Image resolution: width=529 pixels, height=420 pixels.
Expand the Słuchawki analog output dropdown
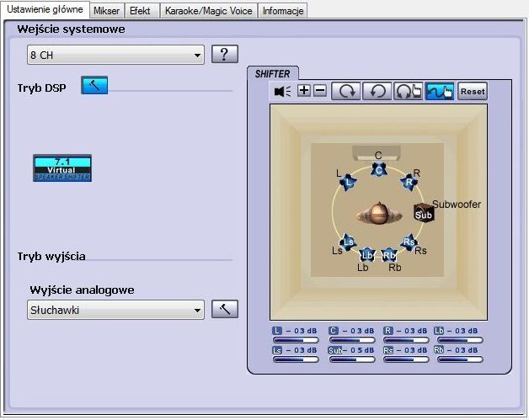115,310
